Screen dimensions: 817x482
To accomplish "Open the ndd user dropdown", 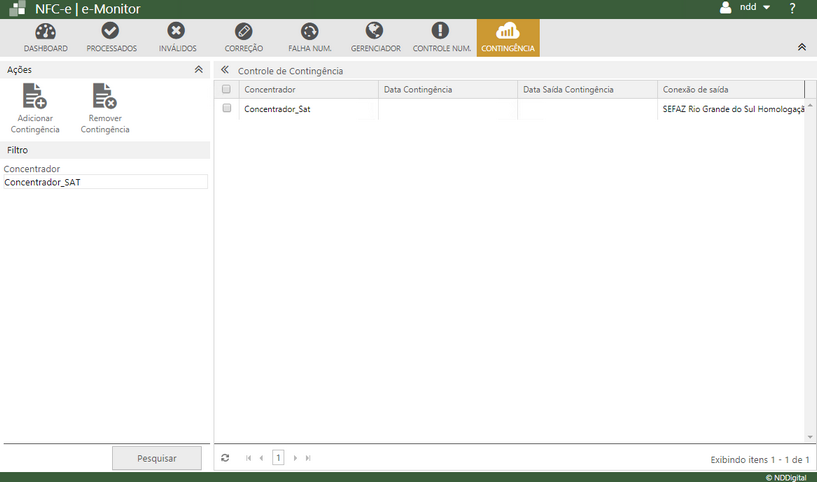I will coord(746,8).
